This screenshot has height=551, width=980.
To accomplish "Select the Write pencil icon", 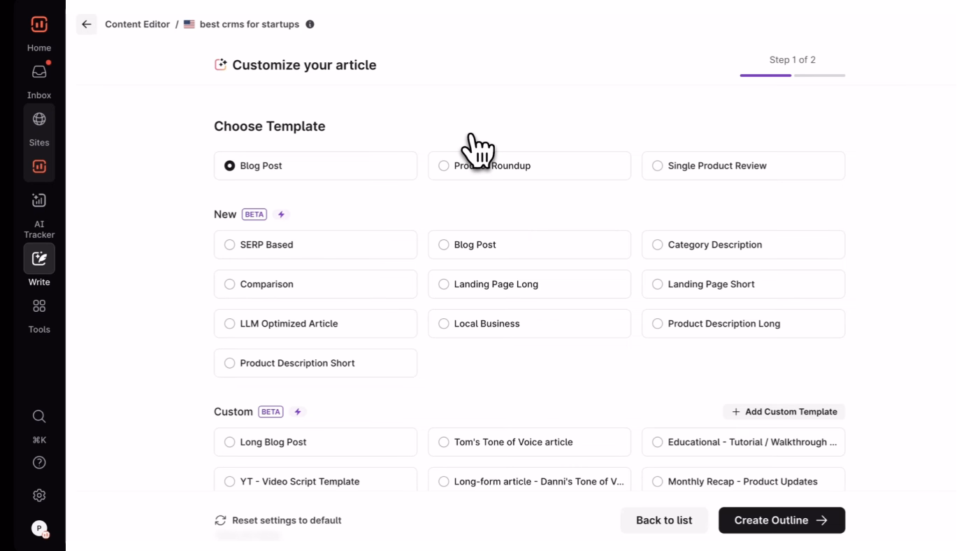I will 39,259.
